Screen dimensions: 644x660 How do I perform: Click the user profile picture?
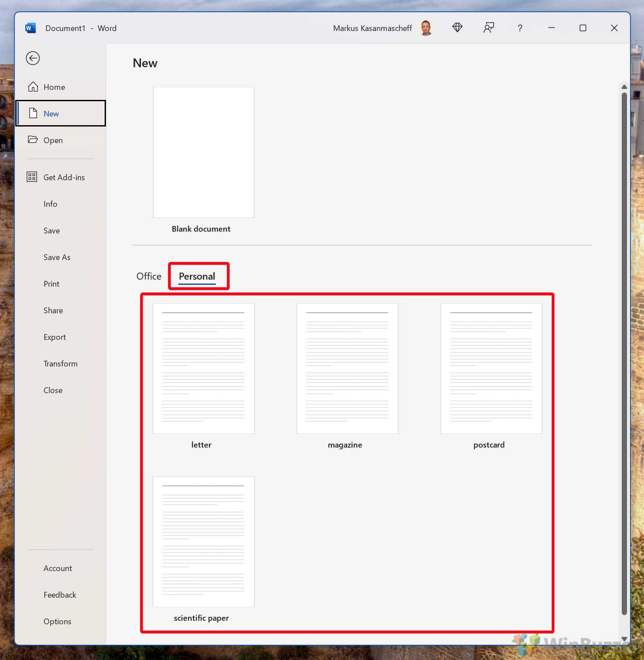pos(426,28)
